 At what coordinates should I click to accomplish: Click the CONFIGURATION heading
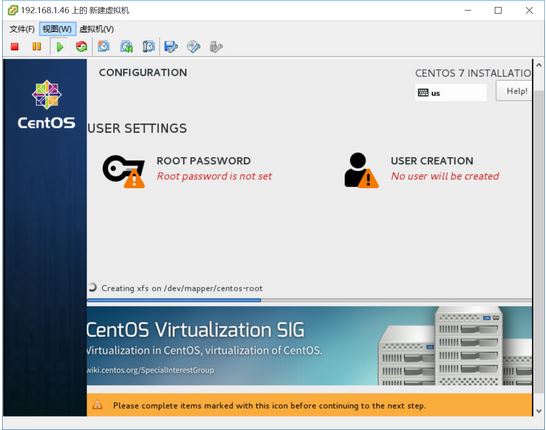[143, 72]
